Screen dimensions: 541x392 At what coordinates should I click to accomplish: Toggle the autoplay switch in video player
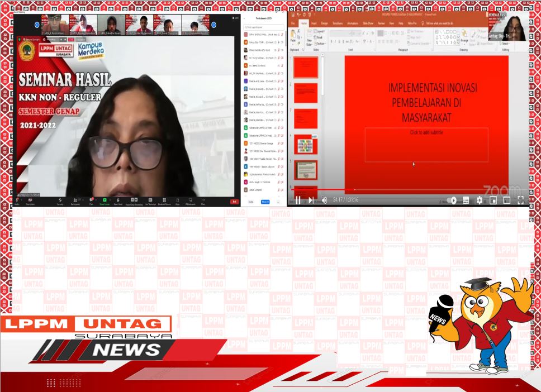[x=451, y=200]
